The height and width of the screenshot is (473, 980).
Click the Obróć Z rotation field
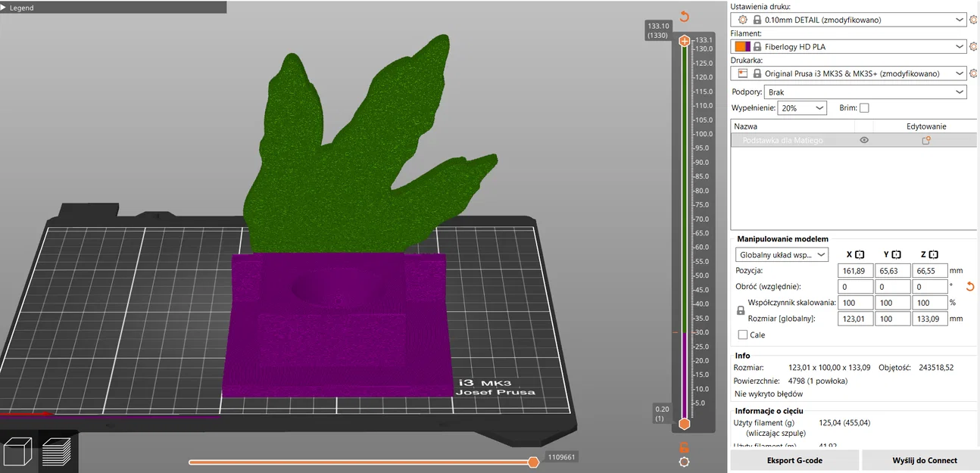coord(930,287)
